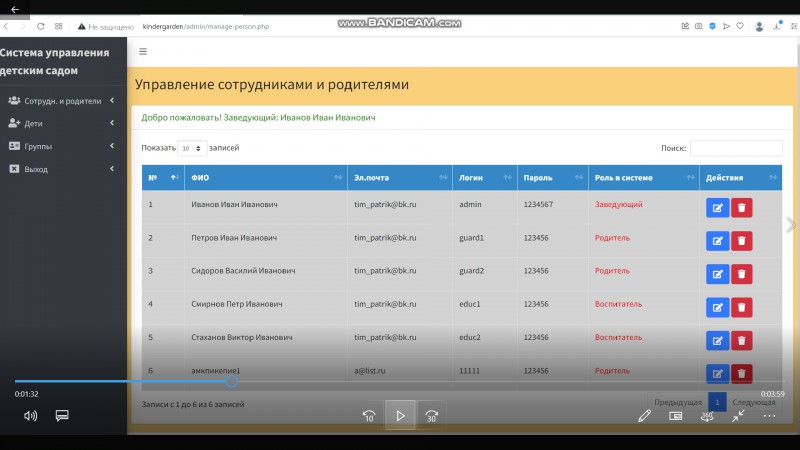Select login educ2 cell
The height and width of the screenshot is (450, 800).
(469, 337)
